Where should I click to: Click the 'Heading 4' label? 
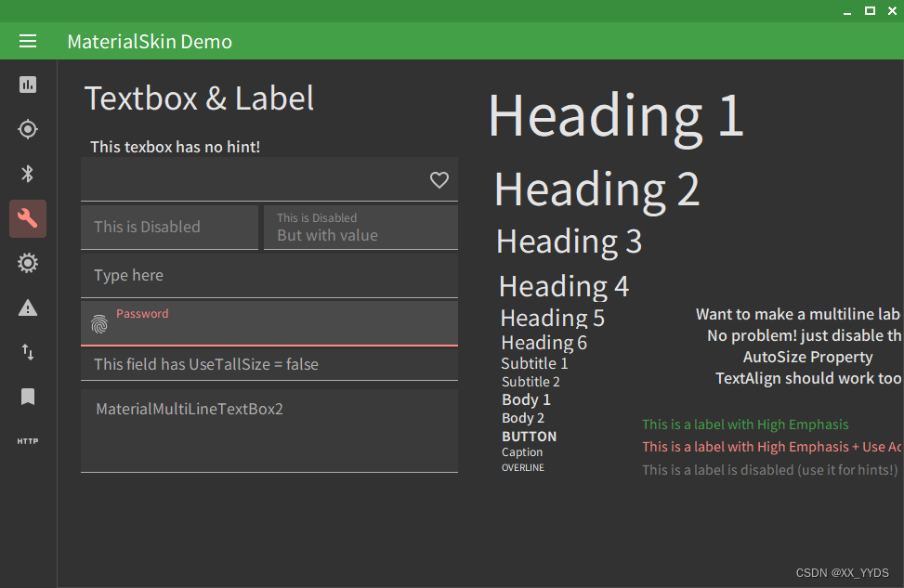(564, 286)
